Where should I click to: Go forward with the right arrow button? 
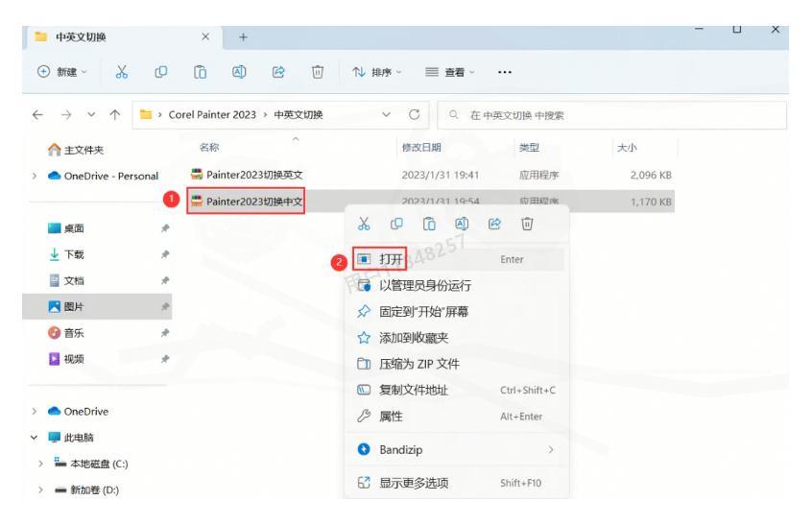coord(66,115)
